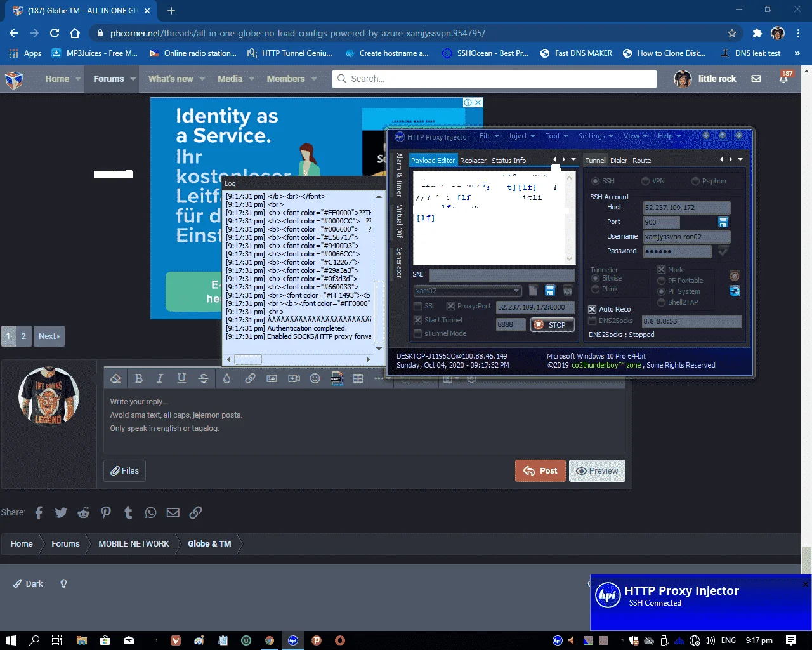Insert media with the video camera icon
812x650 pixels.
tap(294, 378)
